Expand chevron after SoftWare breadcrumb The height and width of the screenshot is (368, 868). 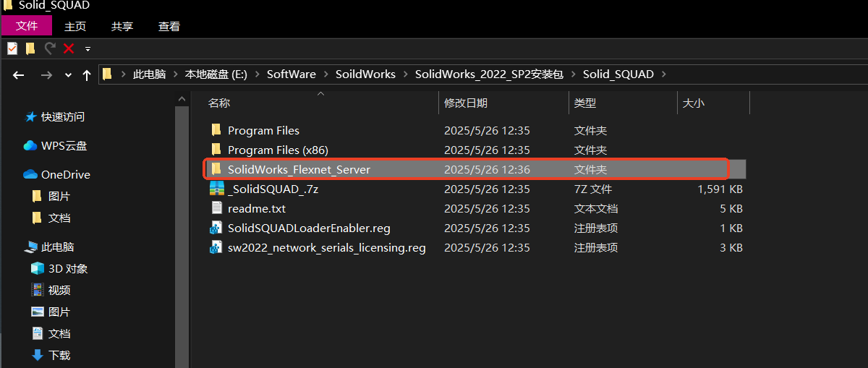[x=325, y=74]
